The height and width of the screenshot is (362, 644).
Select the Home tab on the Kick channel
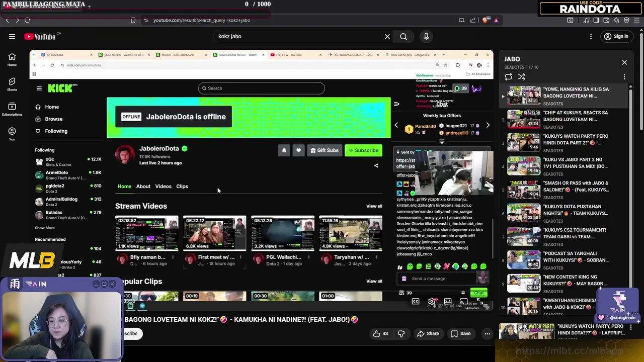(x=124, y=186)
